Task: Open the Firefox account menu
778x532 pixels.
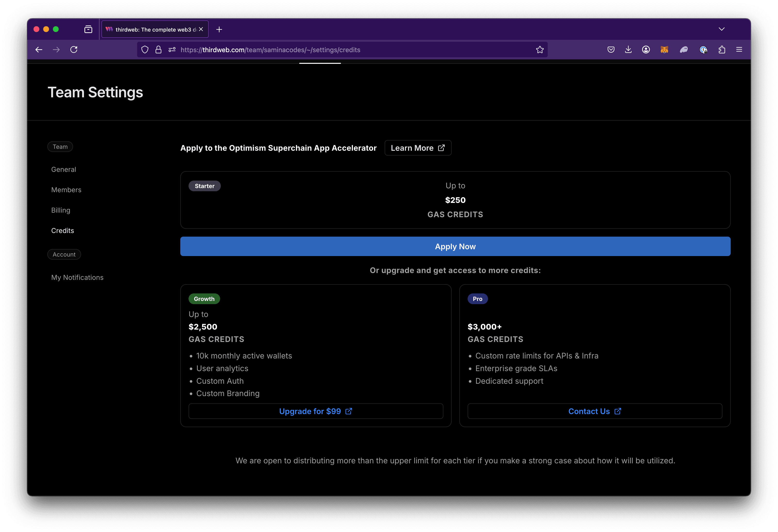Action: (646, 49)
